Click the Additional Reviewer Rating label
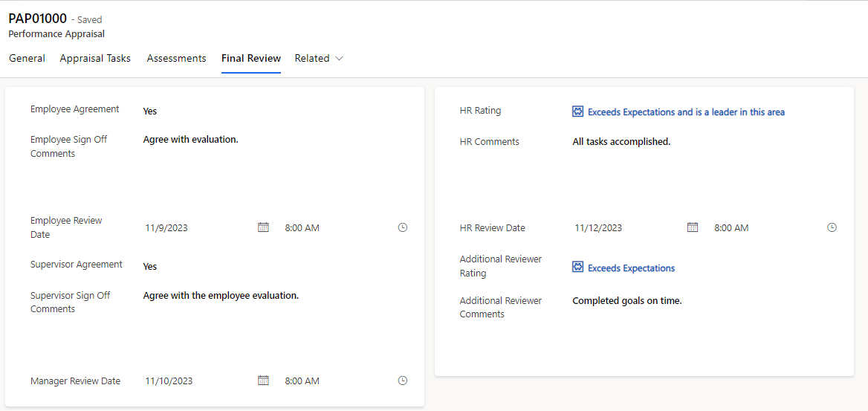The height and width of the screenshot is (411, 868). click(x=501, y=266)
